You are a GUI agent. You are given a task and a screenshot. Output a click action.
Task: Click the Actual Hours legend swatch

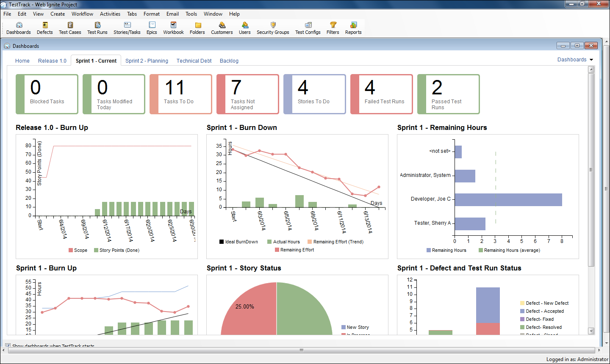(269, 242)
